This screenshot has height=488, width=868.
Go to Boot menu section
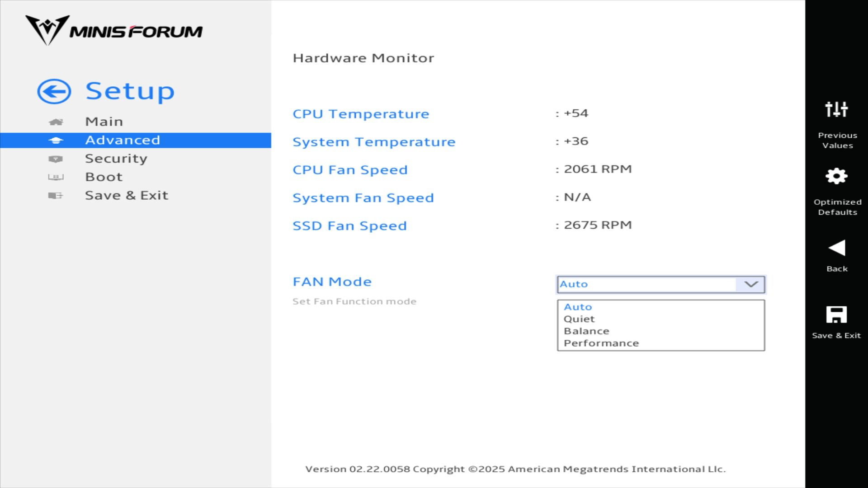tap(104, 177)
